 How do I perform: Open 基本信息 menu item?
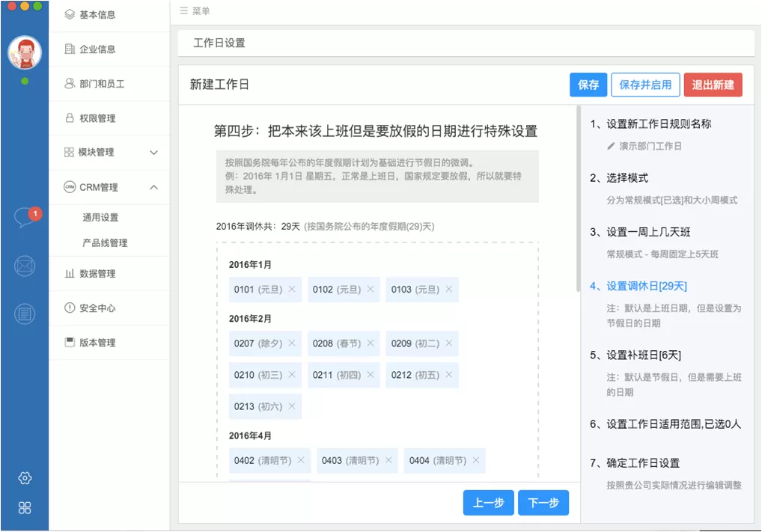[x=109, y=15]
